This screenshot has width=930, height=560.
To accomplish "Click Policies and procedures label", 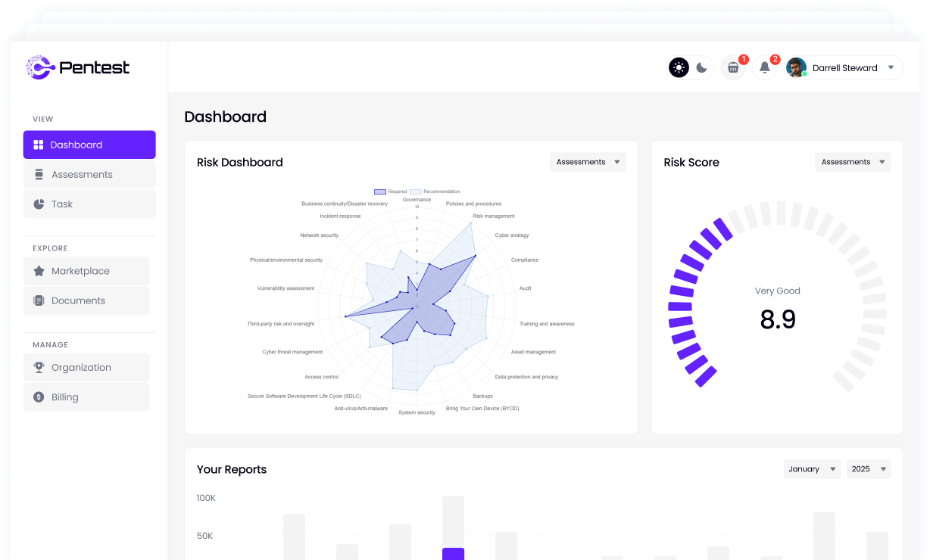I will (x=473, y=204).
